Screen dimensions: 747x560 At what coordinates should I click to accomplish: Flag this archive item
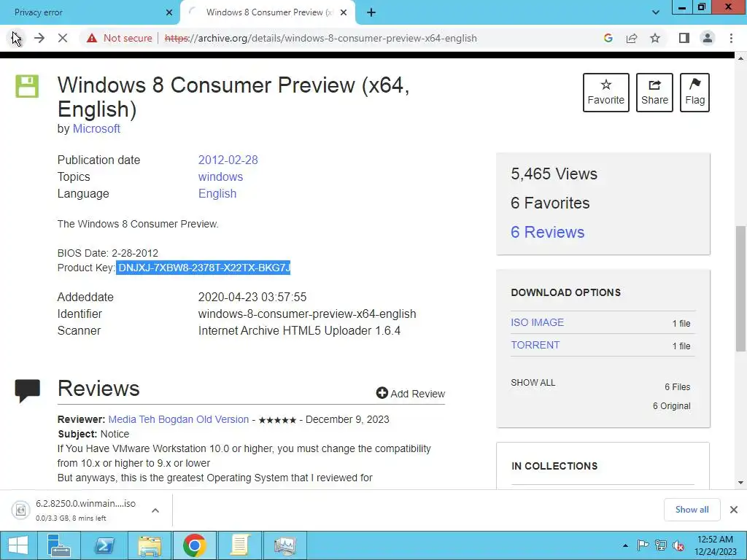coord(694,93)
